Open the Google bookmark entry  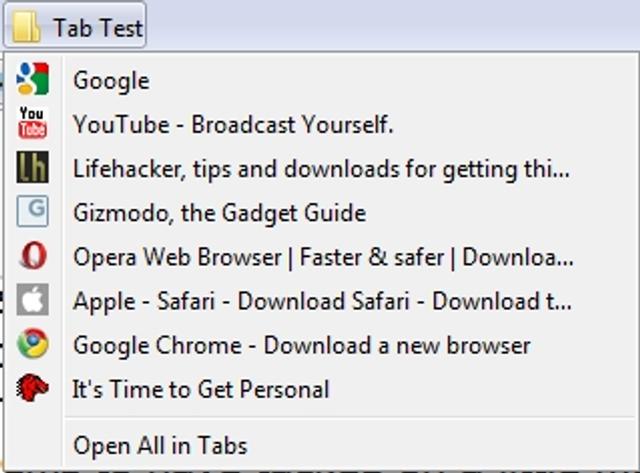[x=111, y=81]
